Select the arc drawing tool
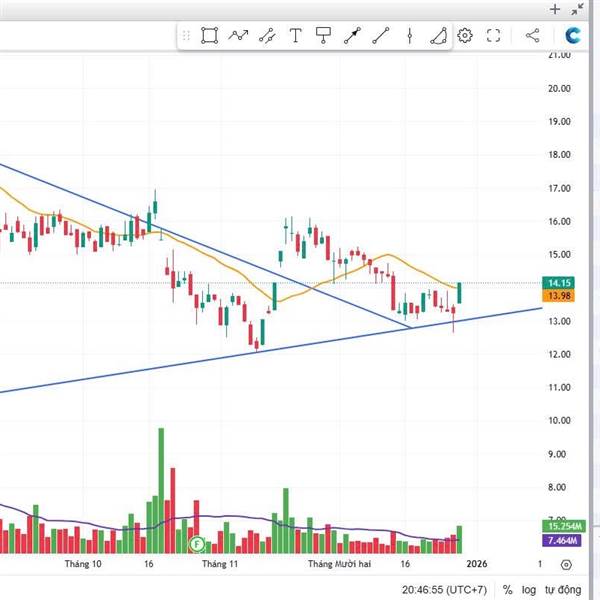 438,36
